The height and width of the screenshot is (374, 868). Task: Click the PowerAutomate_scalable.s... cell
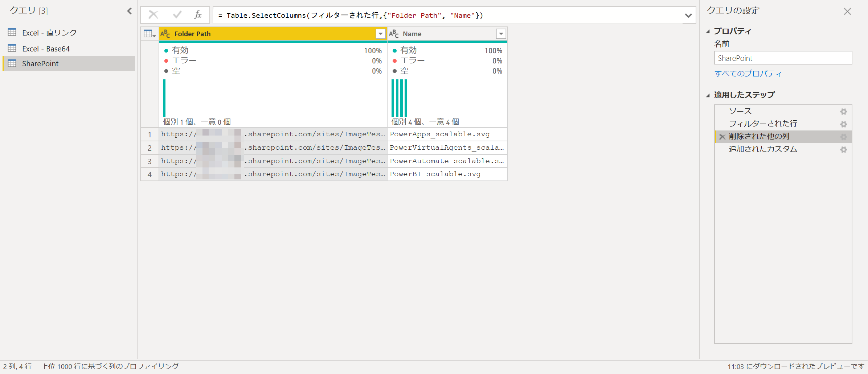pos(447,161)
